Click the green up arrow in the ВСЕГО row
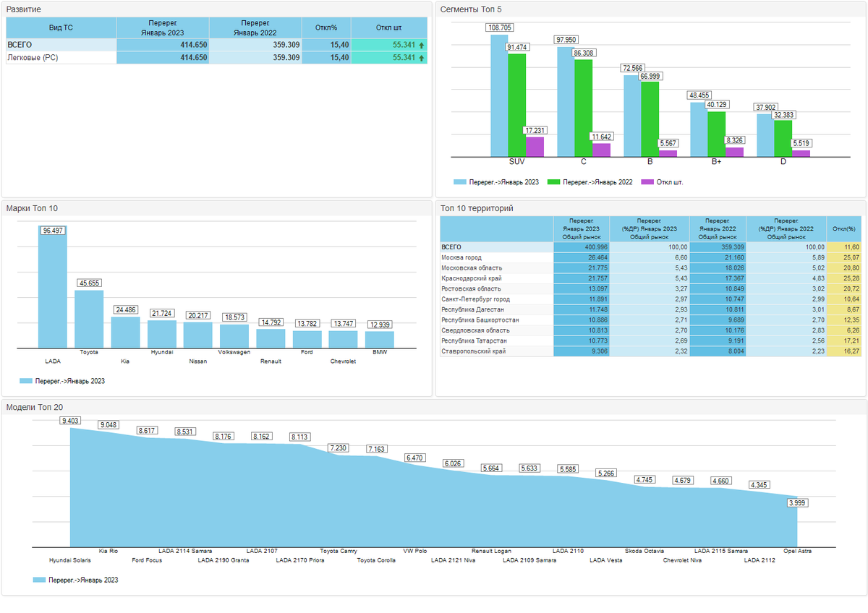 tap(422, 45)
